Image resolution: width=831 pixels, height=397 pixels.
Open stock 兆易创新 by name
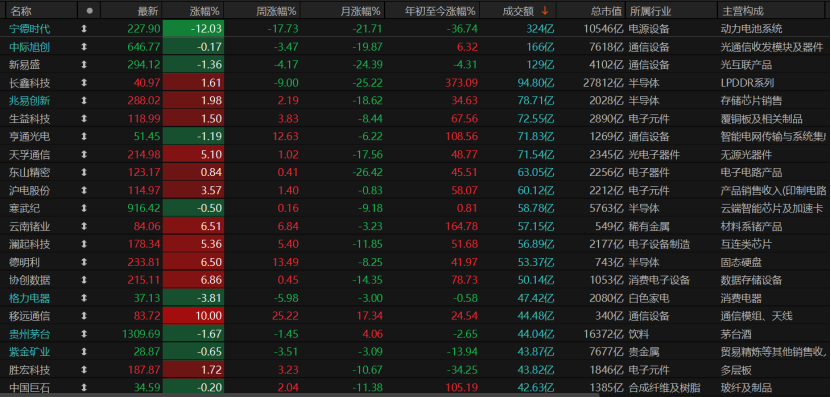(x=30, y=101)
